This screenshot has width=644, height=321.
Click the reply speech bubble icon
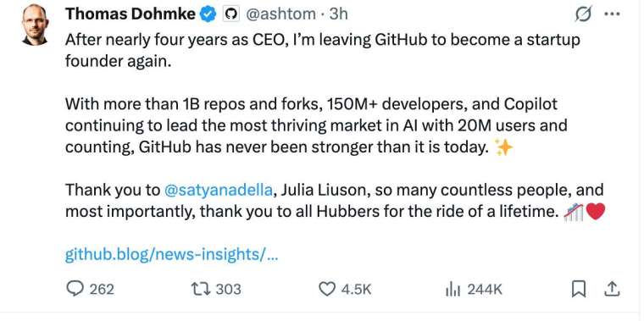click(x=75, y=290)
